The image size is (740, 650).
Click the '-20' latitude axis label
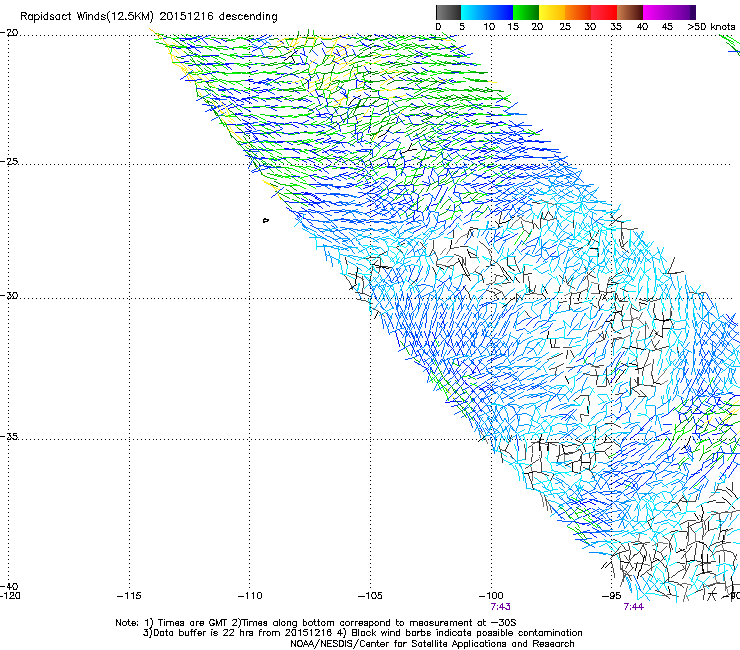click(x=9, y=33)
